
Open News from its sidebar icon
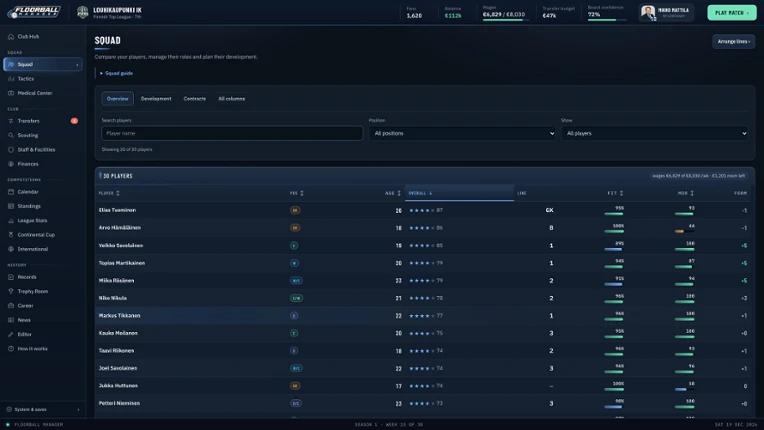pyautogui.click(x=11, y=320)
